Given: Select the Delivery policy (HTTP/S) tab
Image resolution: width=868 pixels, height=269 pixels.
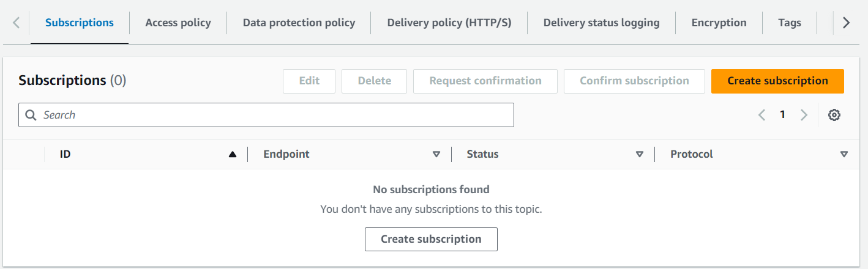Looking at the screenshot, I should point(449,23).
